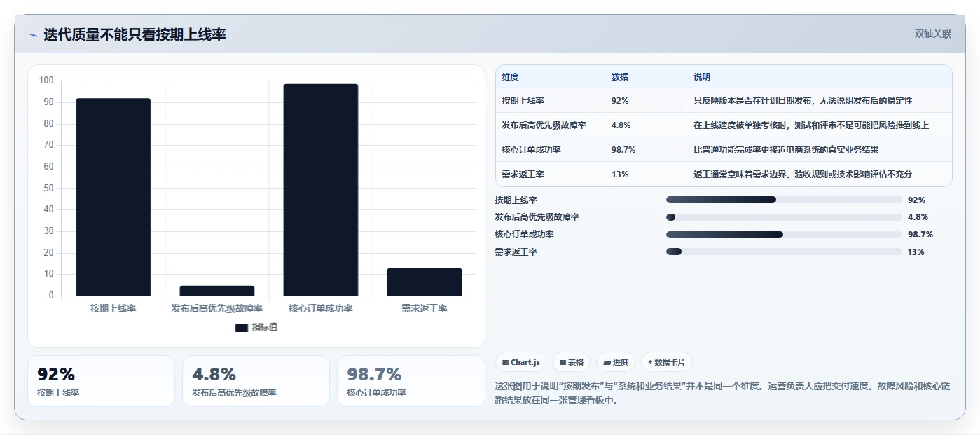Click the pulse icon beside the dashboard title
The width and height of the screenshot is (980, 435).
point(33,35)
